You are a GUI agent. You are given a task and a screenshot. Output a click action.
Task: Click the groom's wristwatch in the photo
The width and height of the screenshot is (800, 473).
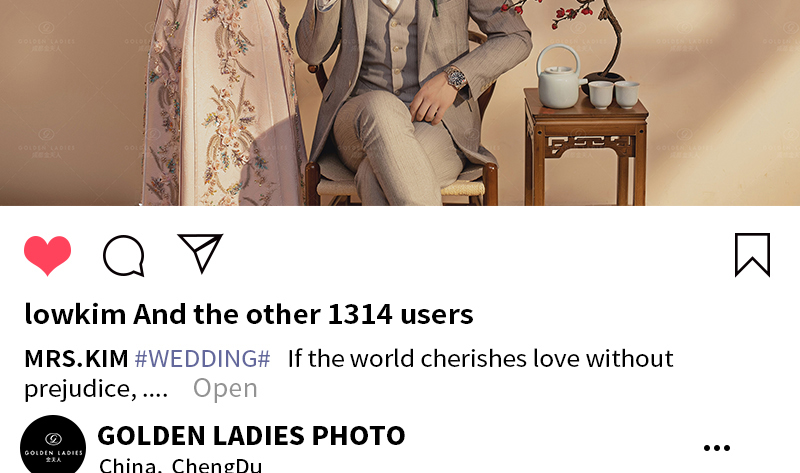(x=456, y=79)
